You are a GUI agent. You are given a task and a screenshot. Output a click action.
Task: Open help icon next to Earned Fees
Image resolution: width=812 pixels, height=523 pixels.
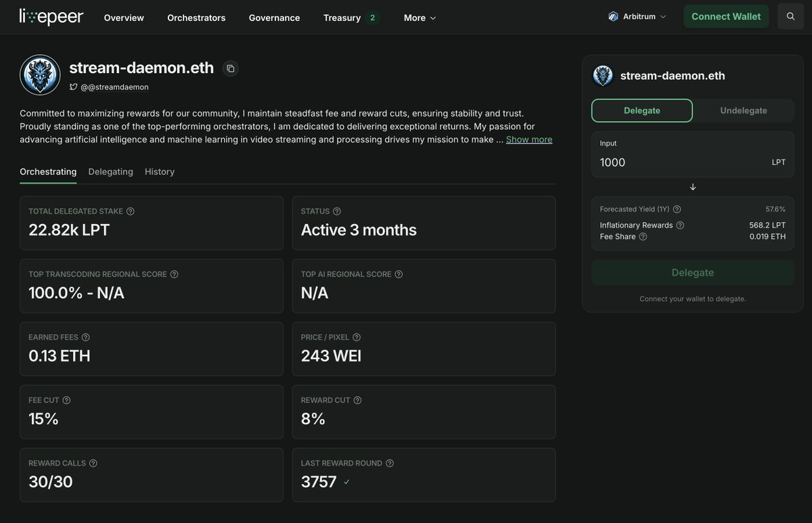coord(85,337)
